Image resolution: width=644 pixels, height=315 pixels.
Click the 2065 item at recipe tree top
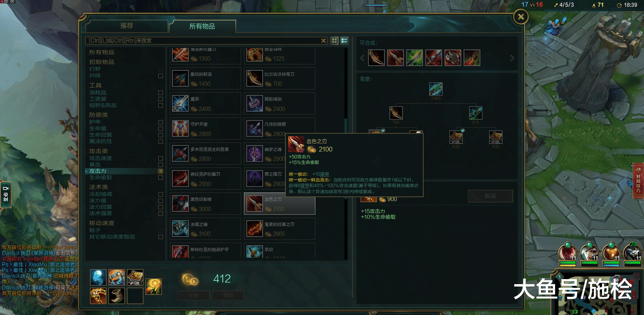[x=436, y=89]
